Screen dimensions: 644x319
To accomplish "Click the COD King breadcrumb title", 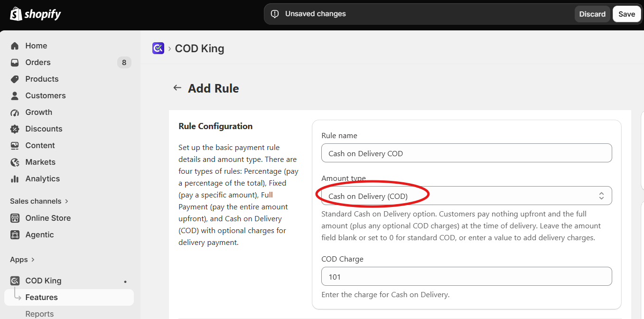I will click(199, 48).
